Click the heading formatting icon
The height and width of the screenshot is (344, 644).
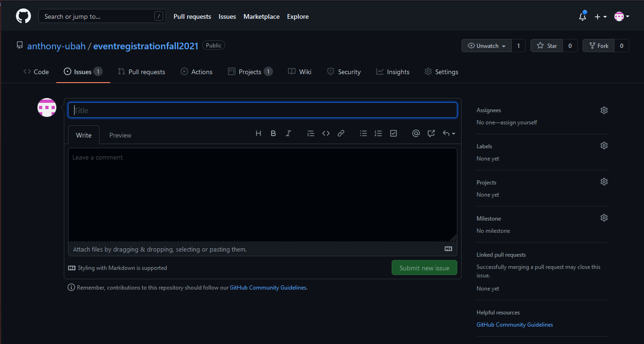click(x=258, y=134)
